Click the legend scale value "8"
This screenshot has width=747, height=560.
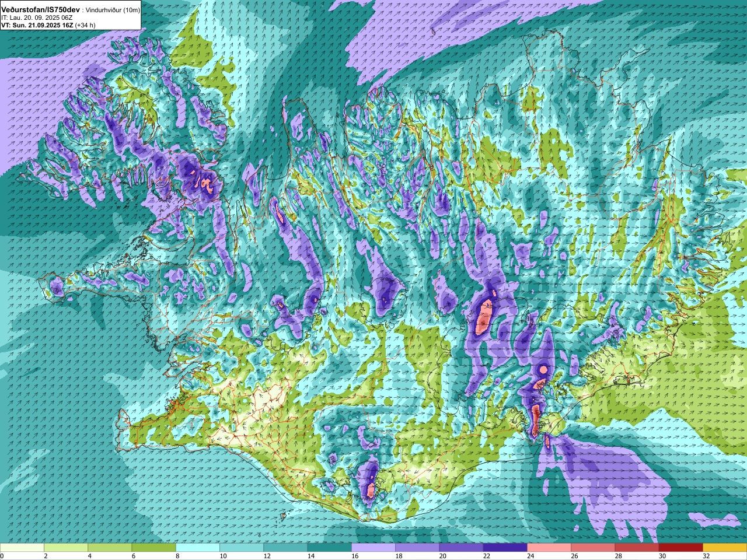(176, 556)
